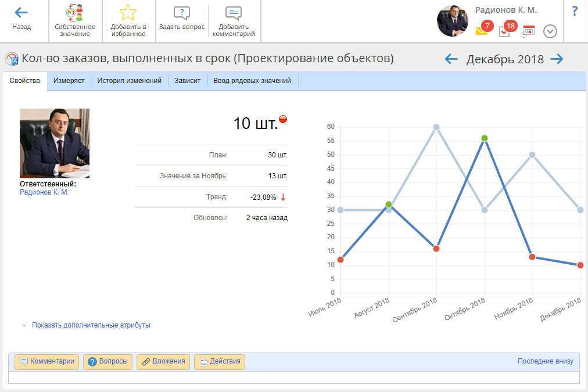Click the Задать вопрос icon

182,13
